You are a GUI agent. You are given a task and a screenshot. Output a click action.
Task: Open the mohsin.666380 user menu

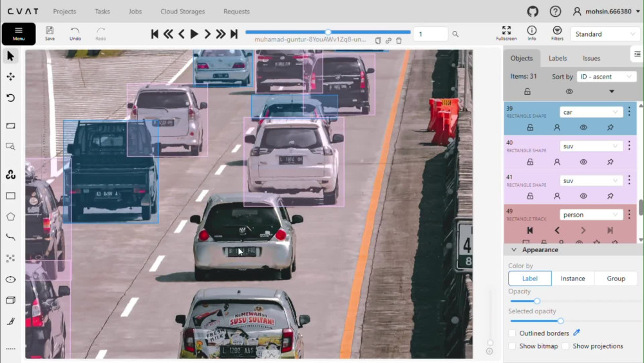[606, 12]
